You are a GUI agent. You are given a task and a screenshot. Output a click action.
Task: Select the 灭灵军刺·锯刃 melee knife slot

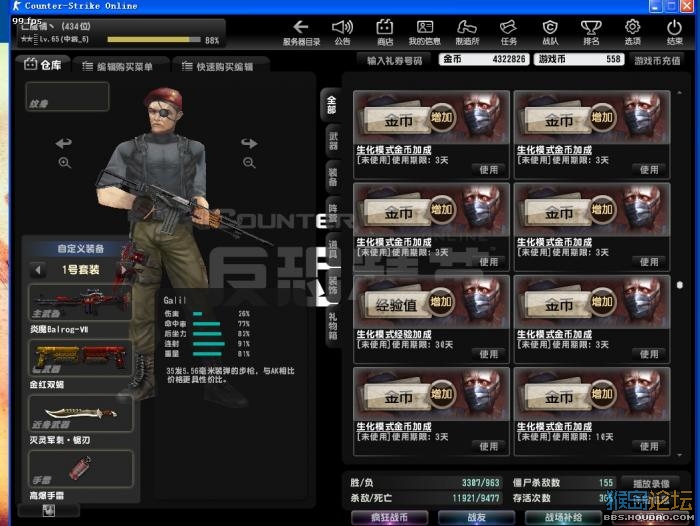point(80,413)
